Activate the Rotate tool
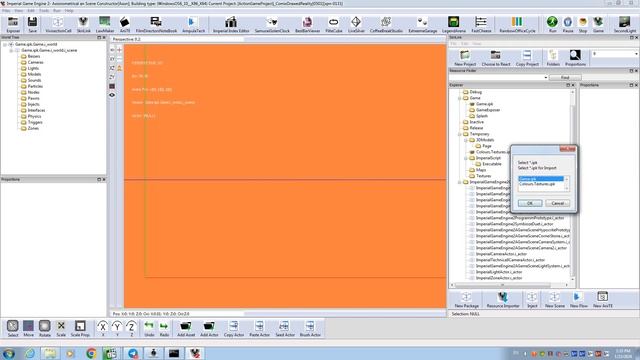The image size is (640, 360). (x=44, y=328)
